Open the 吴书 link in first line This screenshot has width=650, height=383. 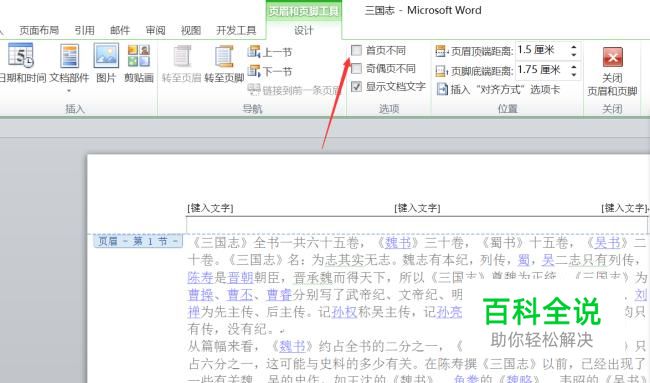pos(607,242)
